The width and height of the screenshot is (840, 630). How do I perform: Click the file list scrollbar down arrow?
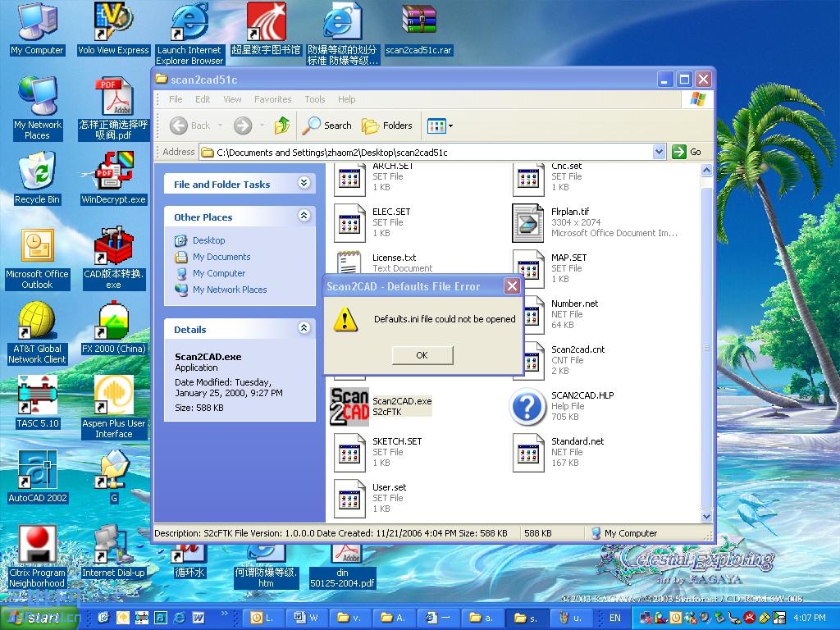706,517
